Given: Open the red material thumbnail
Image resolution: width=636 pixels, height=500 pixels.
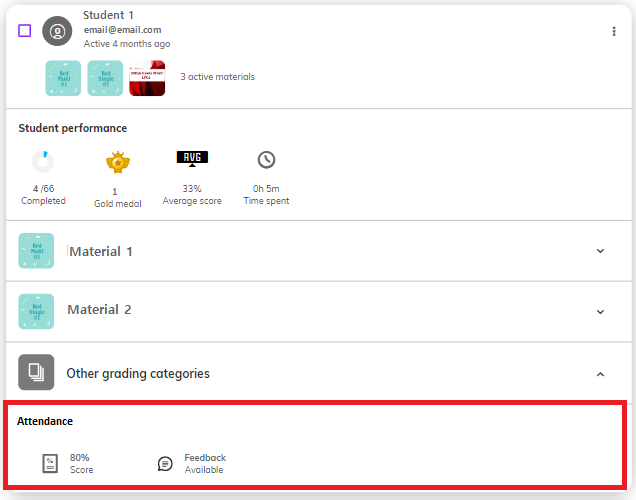Looking at the screenshot, I should coord(147,78).
